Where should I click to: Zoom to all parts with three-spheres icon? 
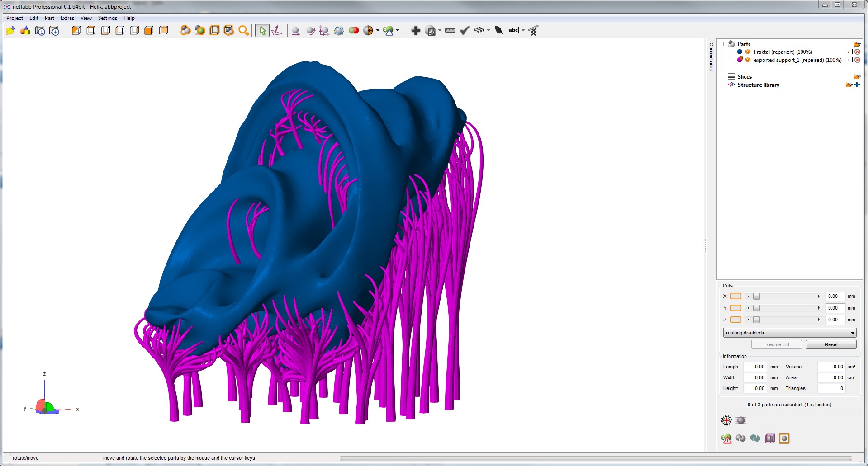[x=185, y=30]
